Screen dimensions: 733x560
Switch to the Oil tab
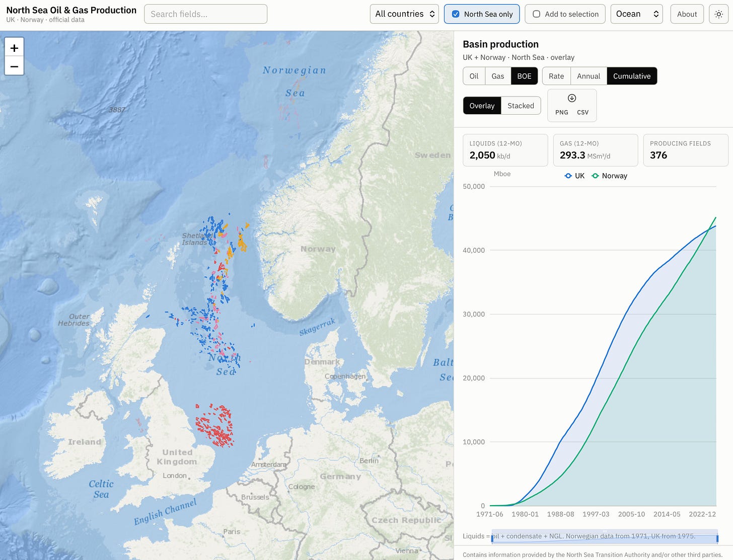click(474, 76)
